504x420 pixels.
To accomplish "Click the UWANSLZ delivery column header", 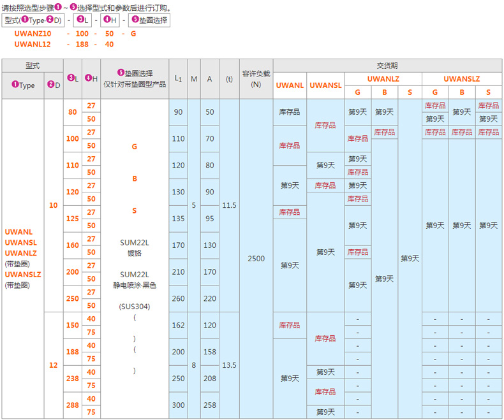I will 461,78.
